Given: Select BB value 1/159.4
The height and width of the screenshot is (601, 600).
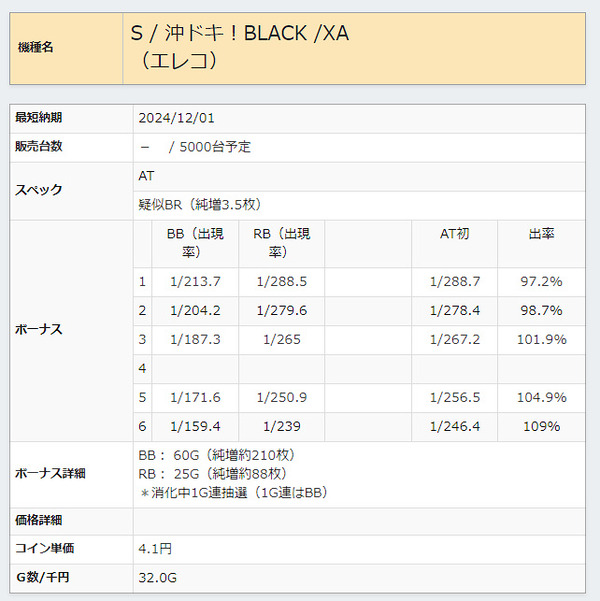Looking at the screenshot, I should [x=195, y=426].
